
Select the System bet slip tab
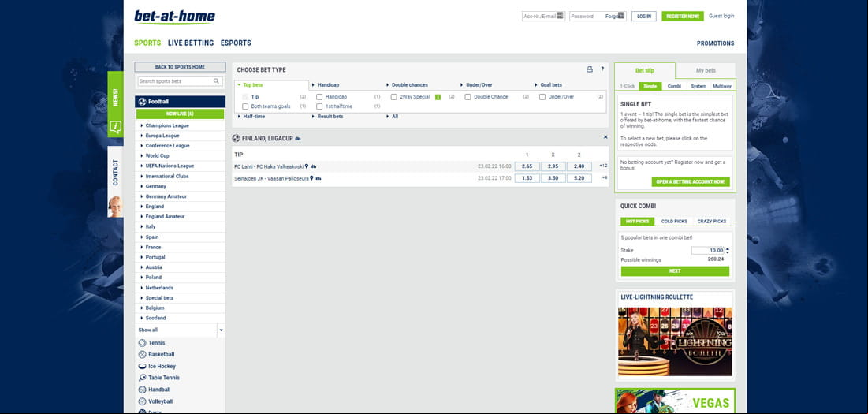pyautogui.click(x=698, y=86)
